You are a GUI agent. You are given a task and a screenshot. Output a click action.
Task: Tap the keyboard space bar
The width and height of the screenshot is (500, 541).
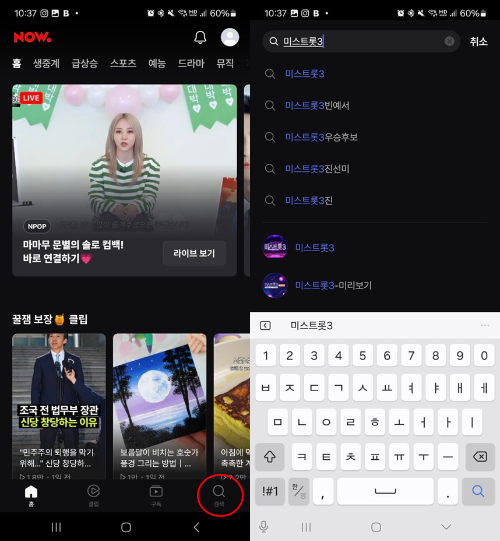click(385, 491)
